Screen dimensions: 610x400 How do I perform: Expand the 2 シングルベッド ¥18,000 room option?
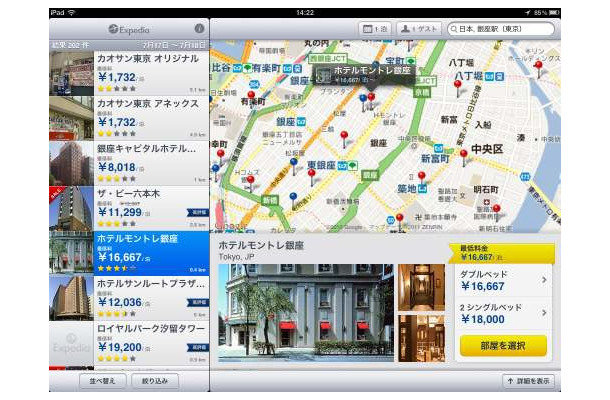pyautogui.click(x=503, y=314)
